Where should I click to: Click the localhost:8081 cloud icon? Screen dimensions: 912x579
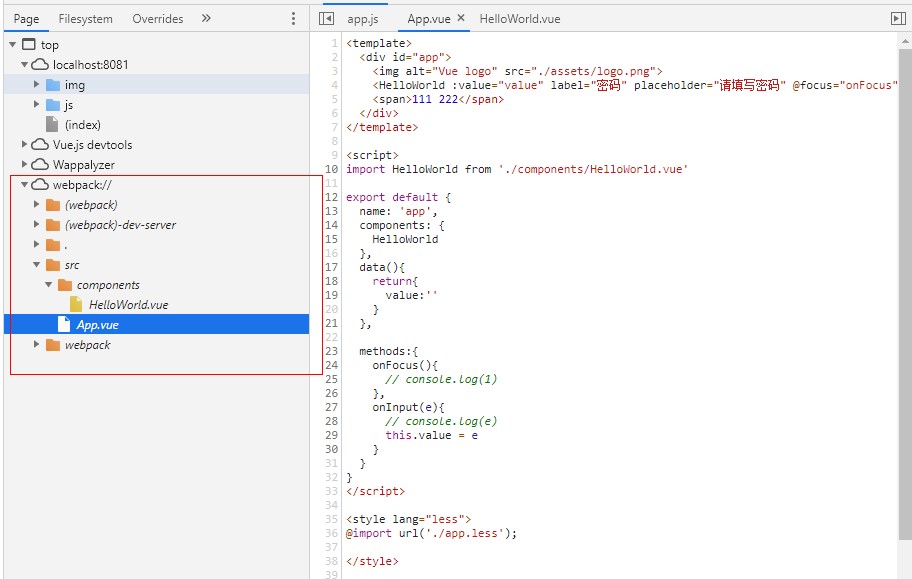tap(40, 65)
